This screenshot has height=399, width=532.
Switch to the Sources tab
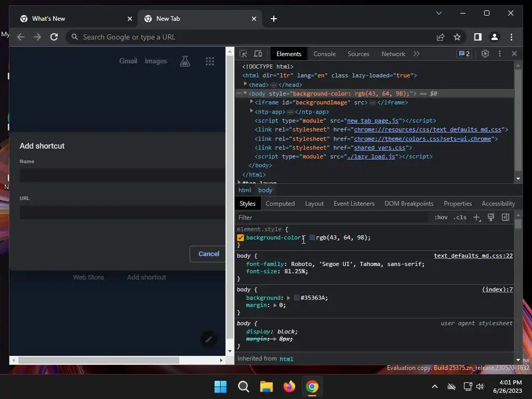point(358,54)
